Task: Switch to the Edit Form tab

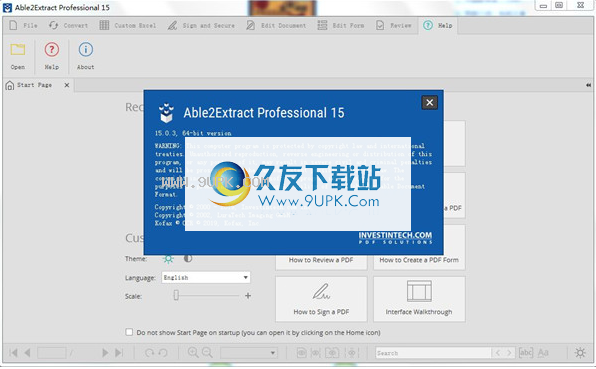Action: tap(341, 25)
